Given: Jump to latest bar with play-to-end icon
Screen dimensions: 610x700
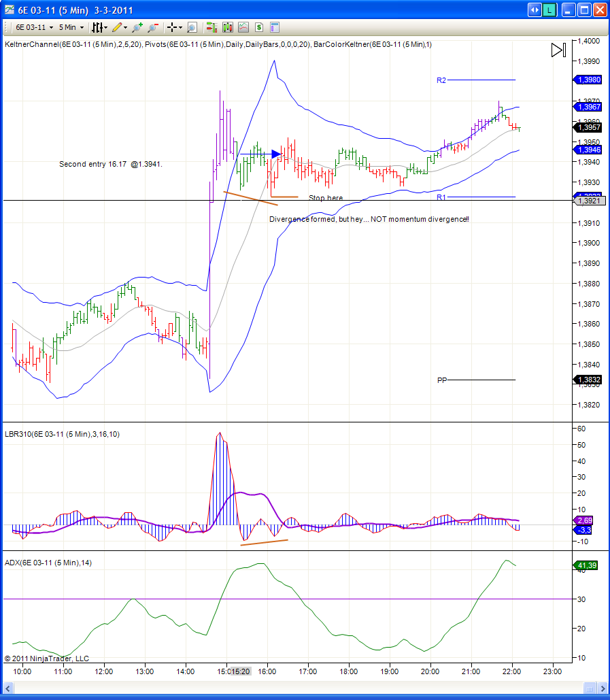Looking at the screenshot, I should 558,50.
